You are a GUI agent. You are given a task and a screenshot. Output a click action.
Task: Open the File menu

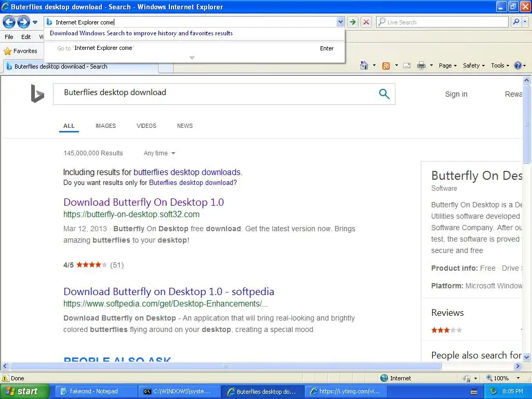9,37
